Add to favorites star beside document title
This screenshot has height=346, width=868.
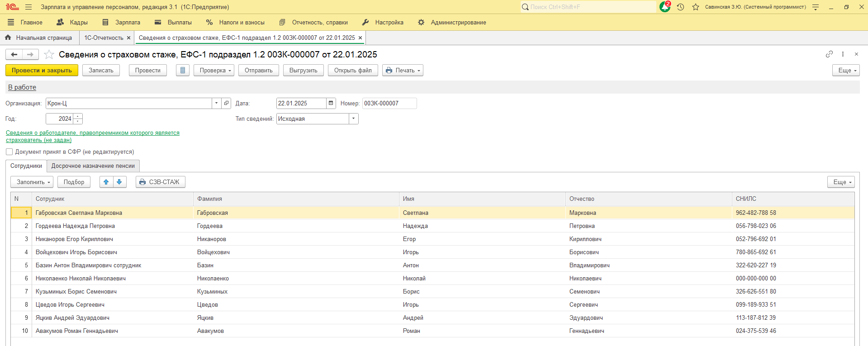[49, 55]
